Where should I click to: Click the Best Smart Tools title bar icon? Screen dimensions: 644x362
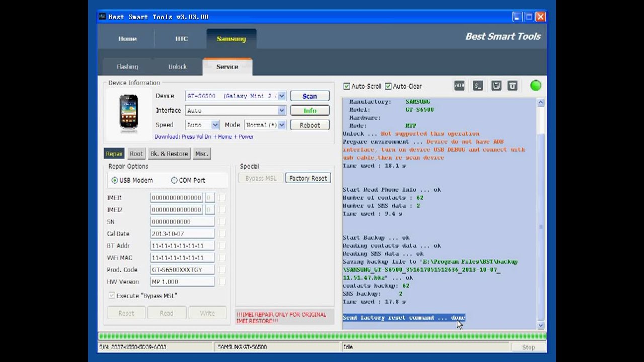[x=102, y=17]
